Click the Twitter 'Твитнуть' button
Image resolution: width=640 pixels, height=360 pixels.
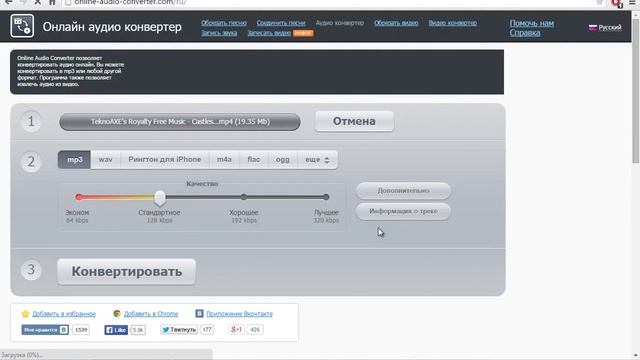[x=179, y=330]
